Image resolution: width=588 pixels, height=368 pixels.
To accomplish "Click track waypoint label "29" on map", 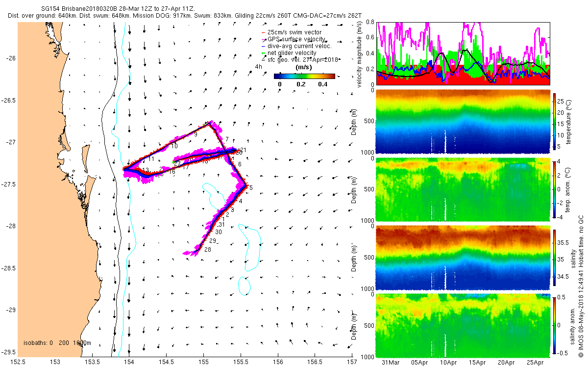I will tap(213, 241).
